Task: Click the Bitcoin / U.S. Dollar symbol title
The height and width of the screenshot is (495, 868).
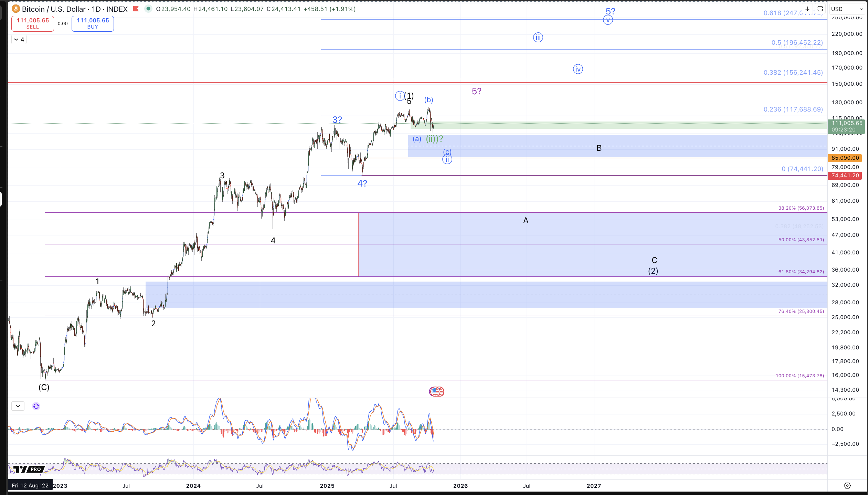Action: (x=74, y=9)
